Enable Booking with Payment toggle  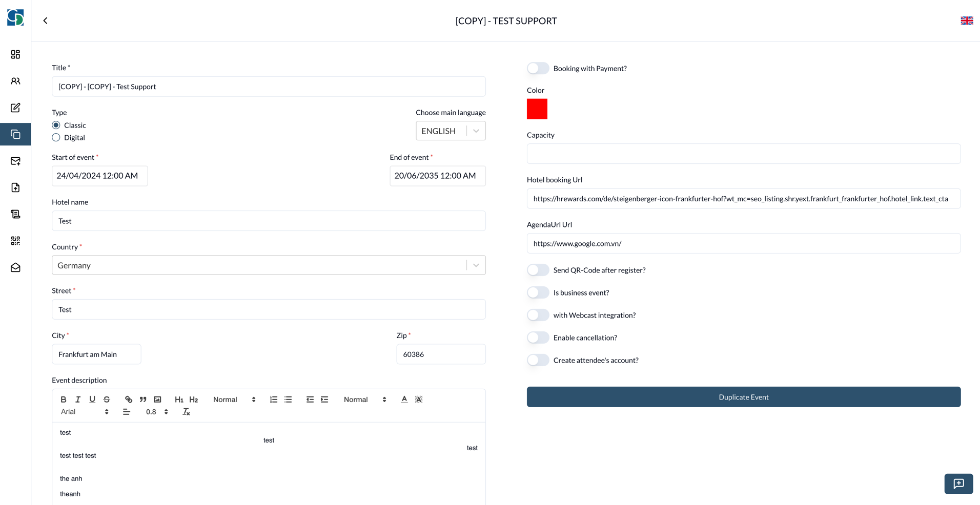[538, 68]
